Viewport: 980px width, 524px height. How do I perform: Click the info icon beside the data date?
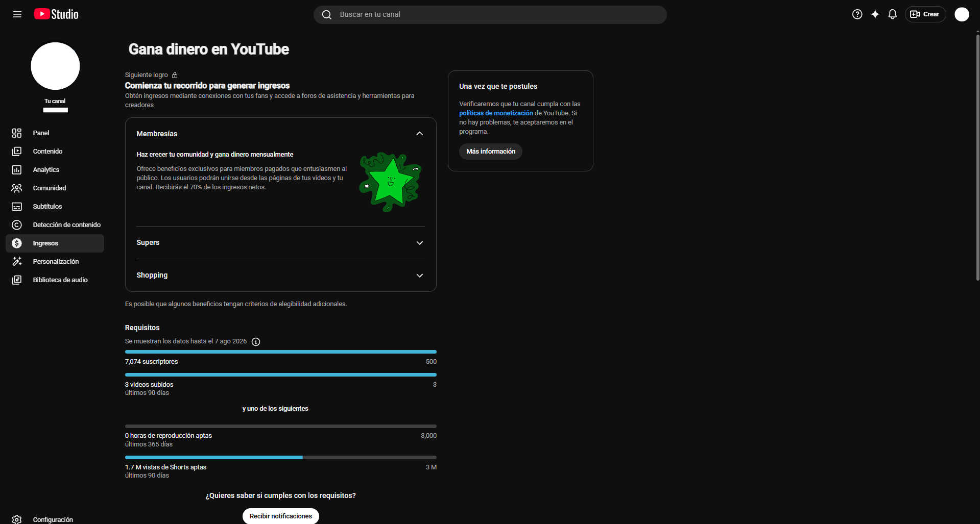point(256,342)
